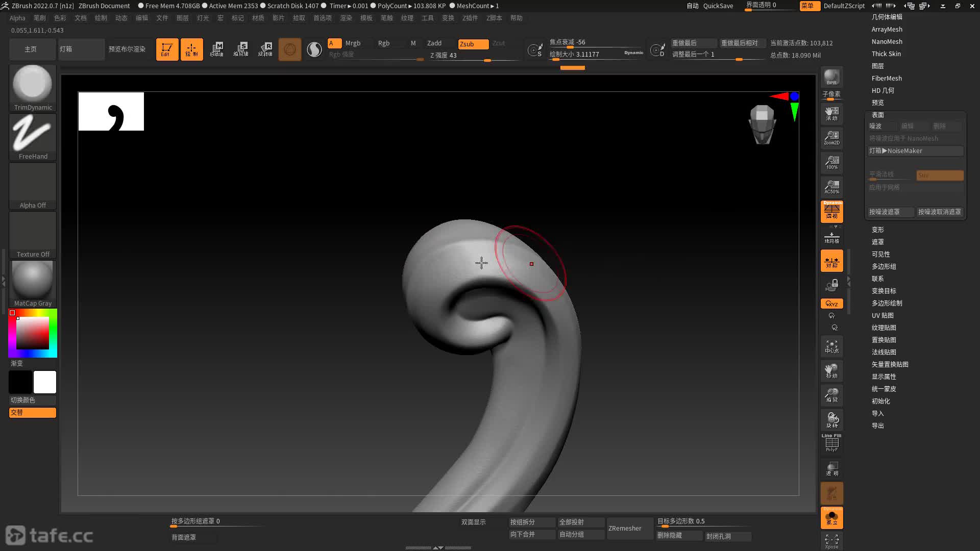
Task: Enable Zadd sculpt mode
Action: (x=434, y=43)
